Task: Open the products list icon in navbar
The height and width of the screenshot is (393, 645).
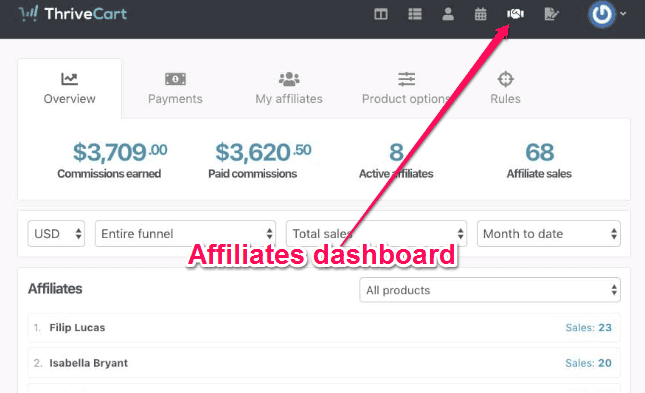Action: point(415,14)
